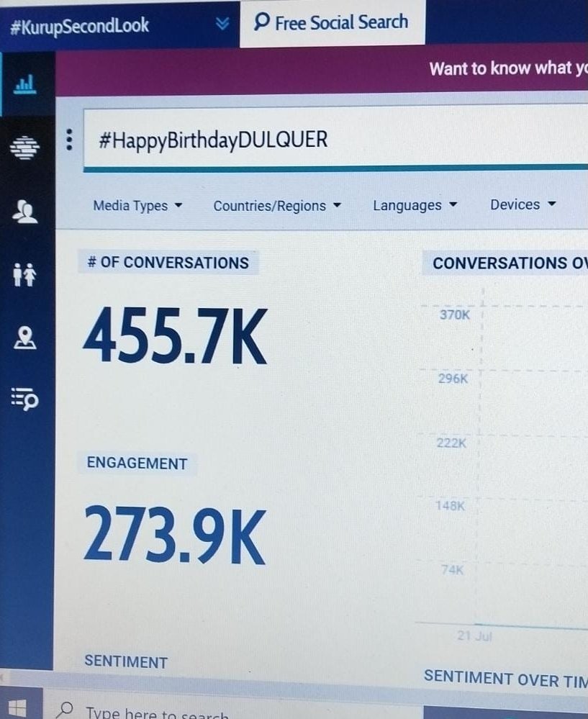This screenshot has height=719, width=588.
Task: Click the SENTIMENT heading
Action: 126,661
